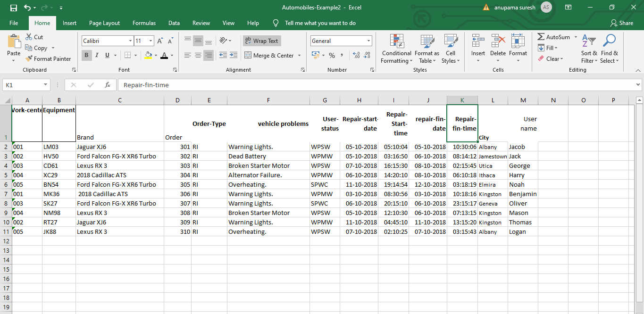The width and height of the screenshot is (644, 314).
Task: Open the Page Layout tab
Action: click(x=104, y=23)
